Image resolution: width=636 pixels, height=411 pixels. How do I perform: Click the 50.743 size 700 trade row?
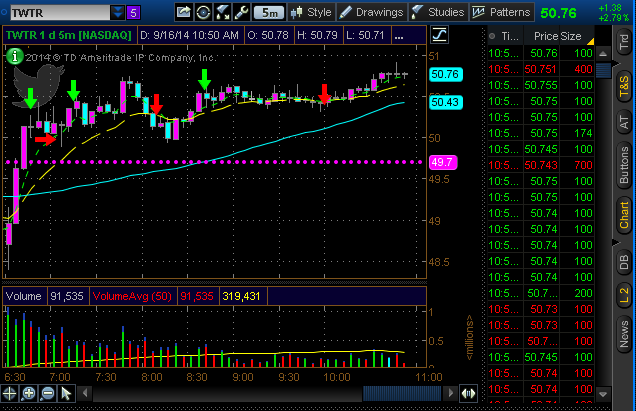tap(541, 165)
